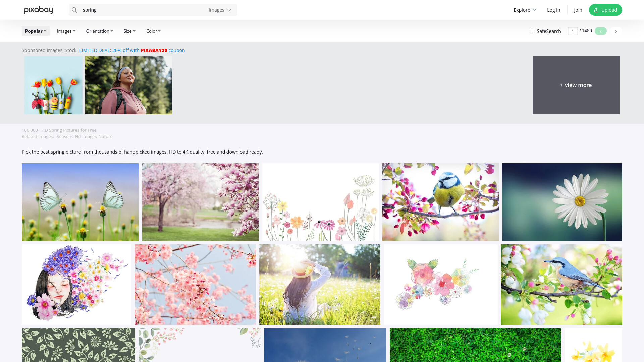Click '100,000+ HD Spring Pictures for Free' heading
The width and height of the screenshot is (644, 362).
(x=59, y=130)
